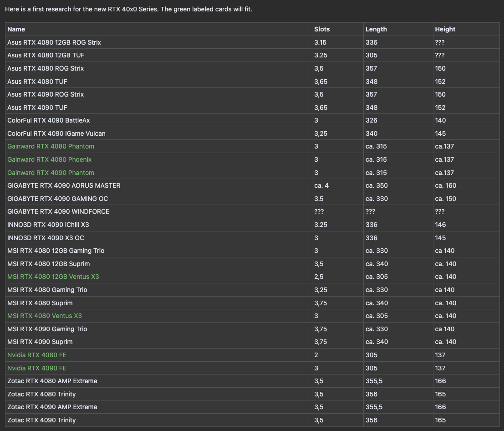Click green 'MSI RTX 4080 Ventus X3' text
The image size is (504, 431).
[44, 316]
